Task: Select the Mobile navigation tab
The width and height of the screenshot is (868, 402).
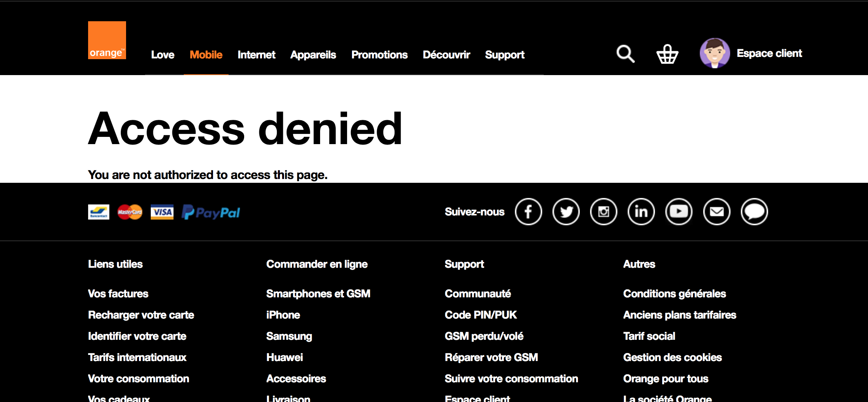Action: 206,55
